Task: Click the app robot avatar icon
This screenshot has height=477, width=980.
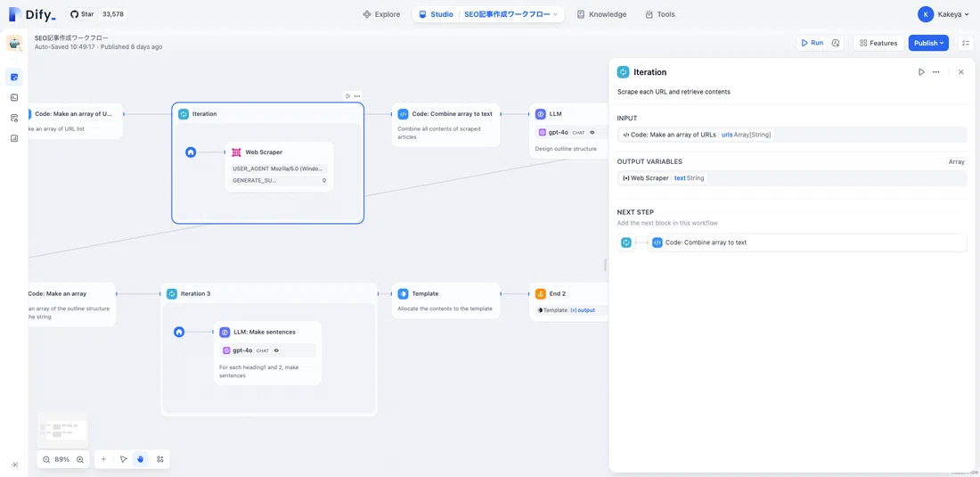Action: pos(14,43)
